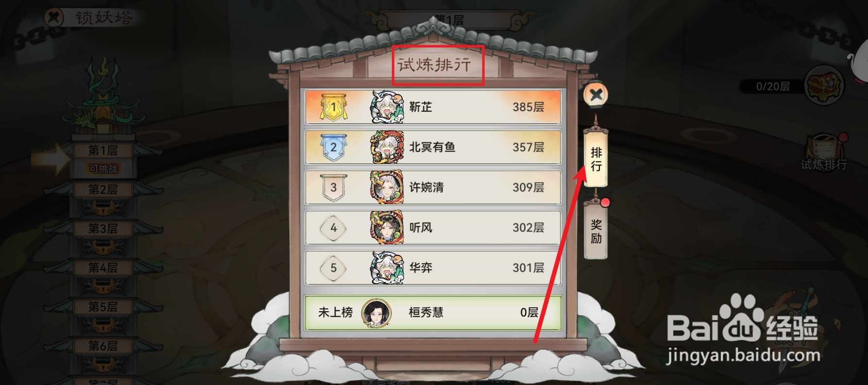Tap 听风's portrait icon

[387, 228]
